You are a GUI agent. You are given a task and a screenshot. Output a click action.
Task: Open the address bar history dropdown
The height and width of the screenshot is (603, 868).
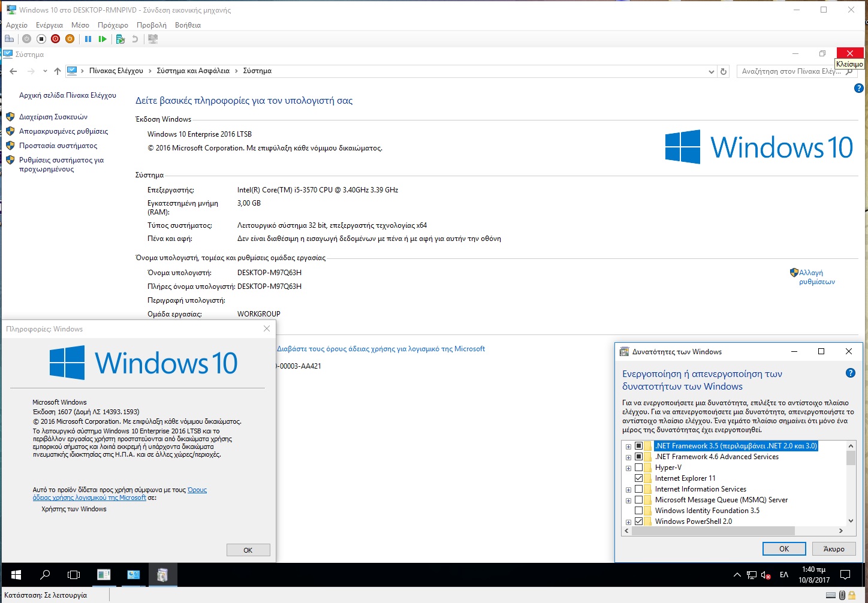[711, 71]
